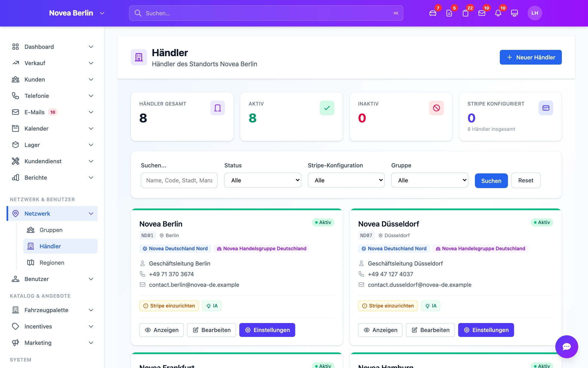
Task: Click the Neuer Händler button
Action: coord(531,57)
